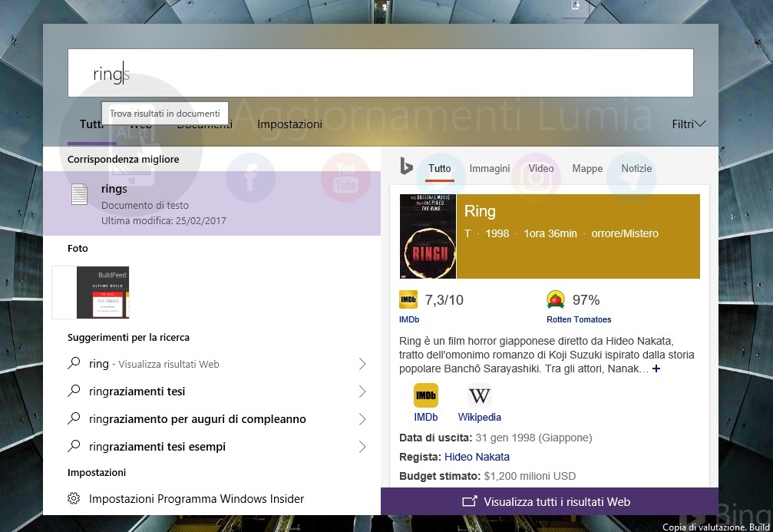Open the BuildFeed photo thumbnail

(91, 292)
